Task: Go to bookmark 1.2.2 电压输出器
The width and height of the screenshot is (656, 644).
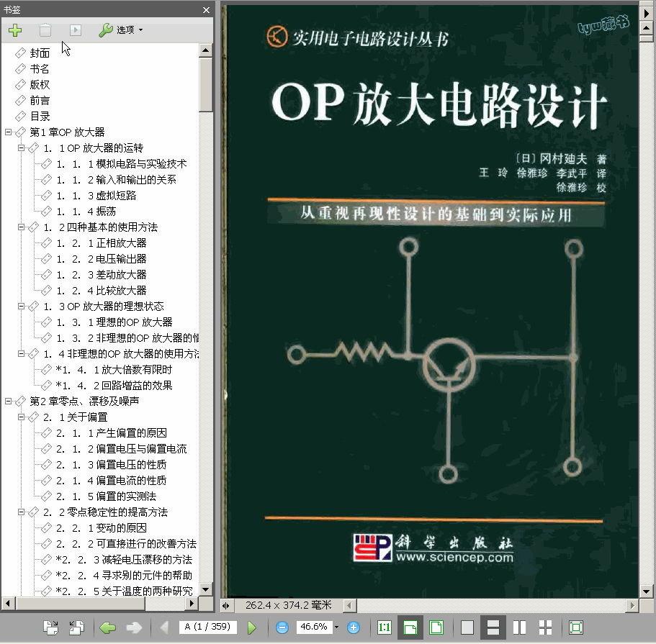Action: 102,259
